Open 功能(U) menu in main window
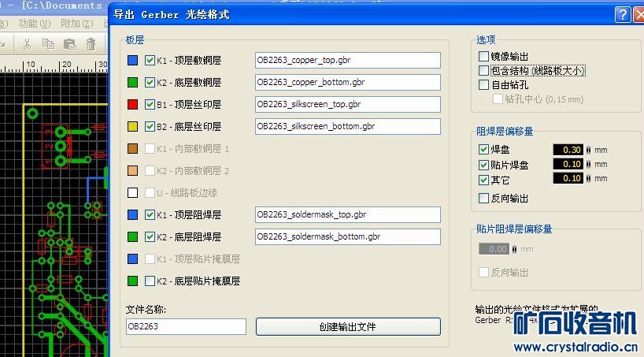 (35, 24)
